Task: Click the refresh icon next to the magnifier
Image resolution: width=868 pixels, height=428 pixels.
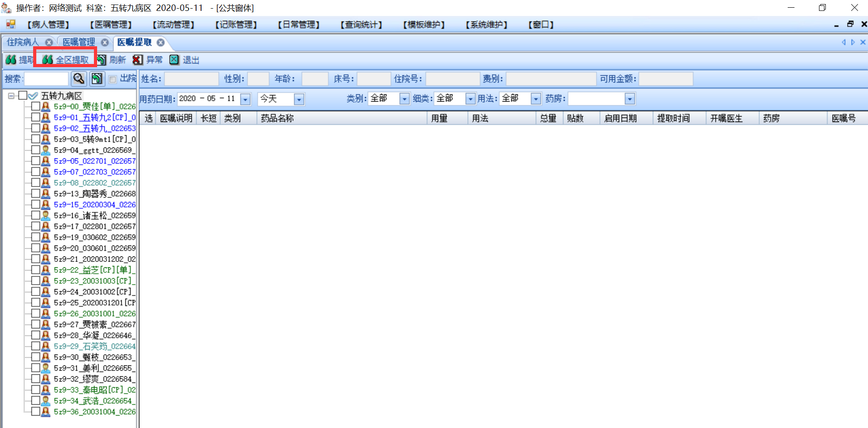Action: click(x=97, y=79)
